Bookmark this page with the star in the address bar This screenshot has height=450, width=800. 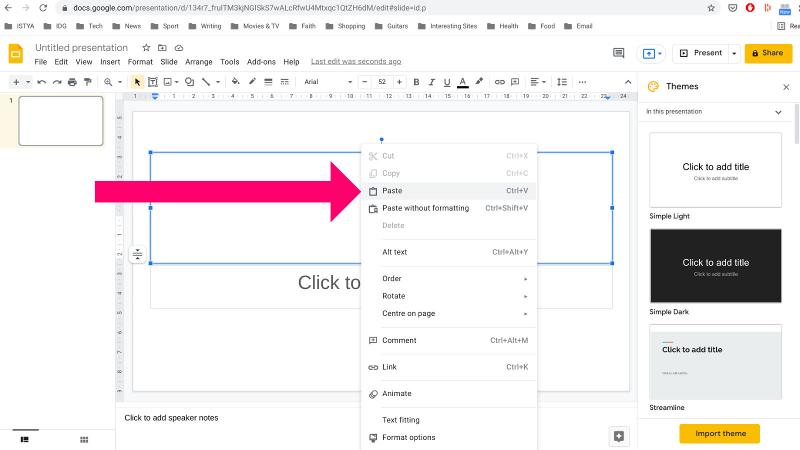pos(711,8)
